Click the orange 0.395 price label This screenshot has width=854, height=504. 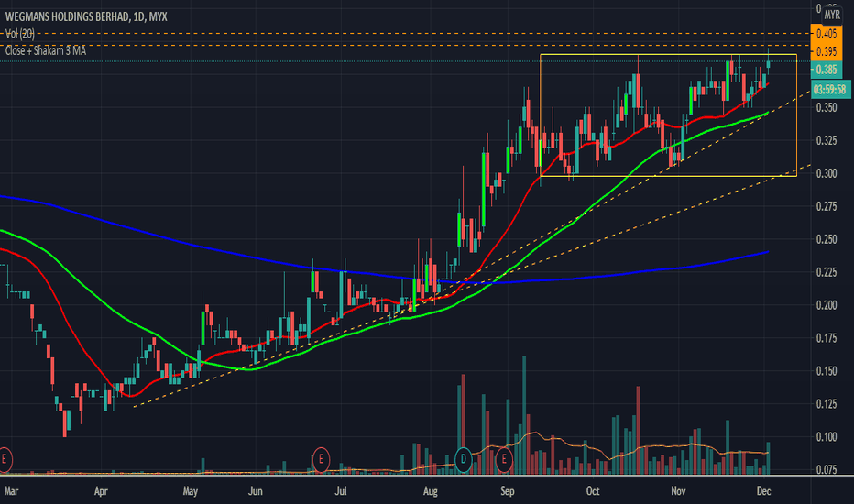click(x=827, y=51)
